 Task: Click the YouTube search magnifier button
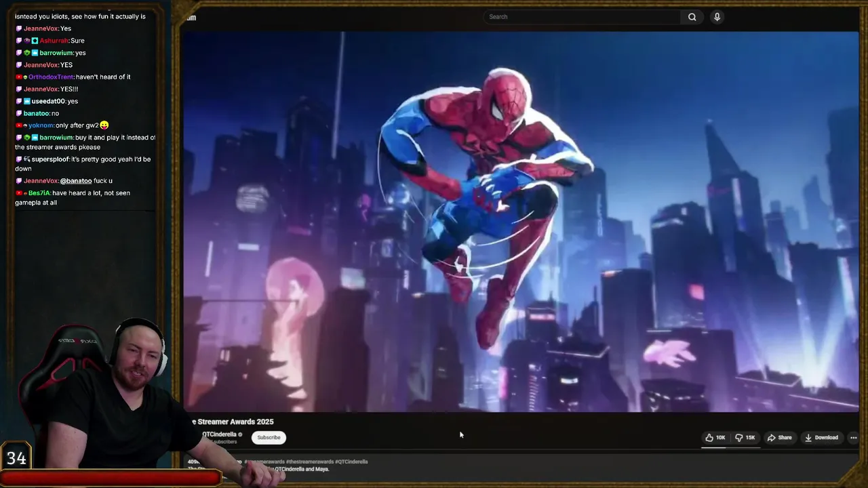tap(692, 17)
